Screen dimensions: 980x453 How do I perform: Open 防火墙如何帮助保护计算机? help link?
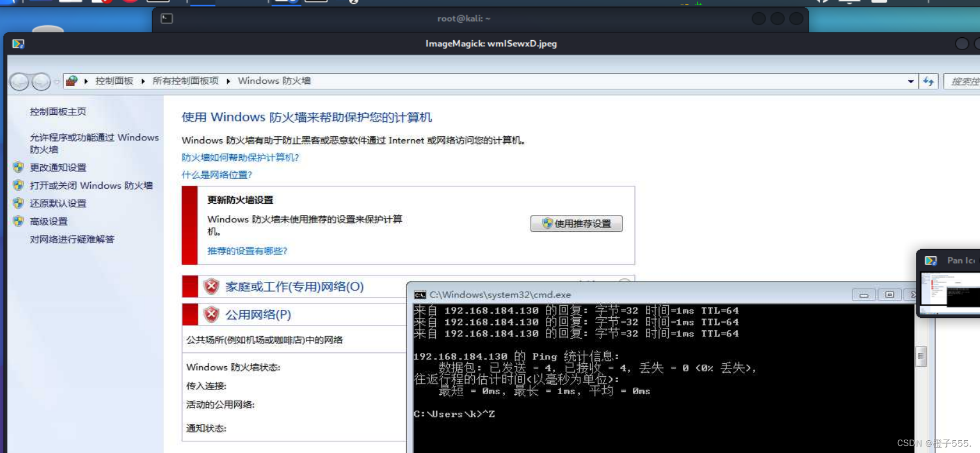click(x=240, y=157)
